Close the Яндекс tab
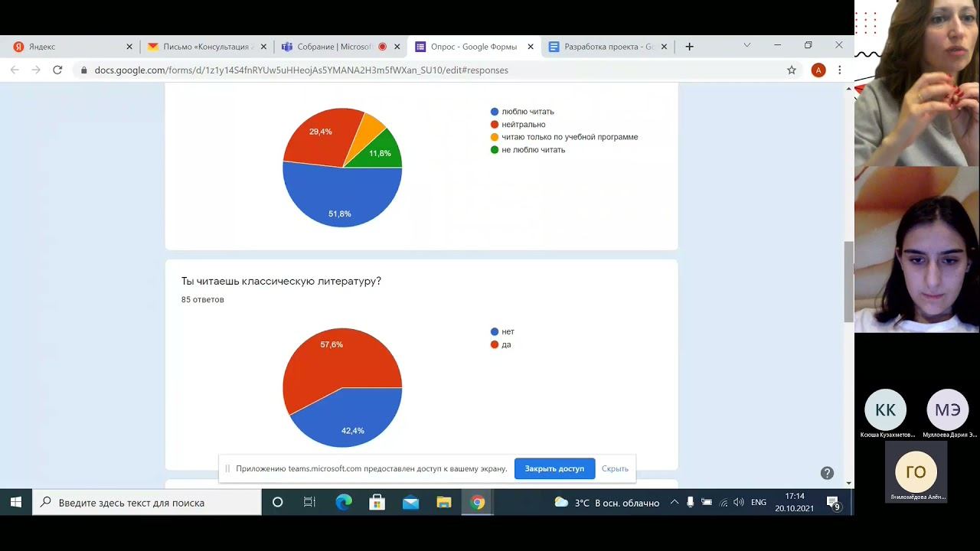 [129, 47]
